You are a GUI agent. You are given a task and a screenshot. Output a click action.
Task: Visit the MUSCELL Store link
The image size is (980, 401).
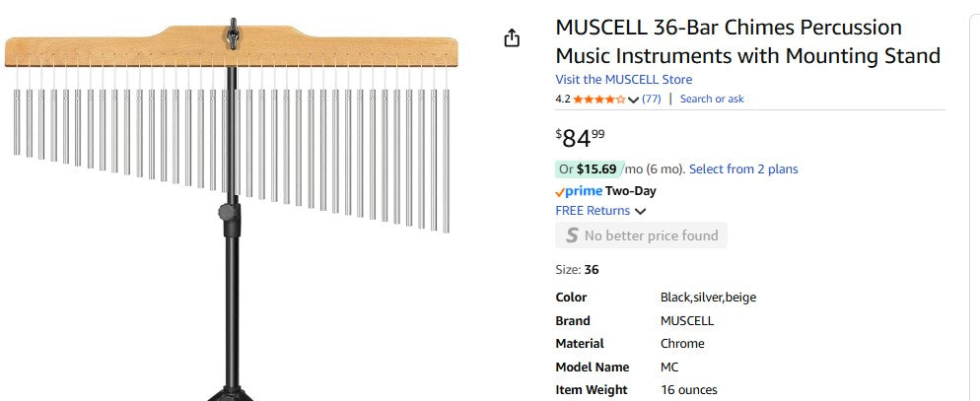pyautogui.click(x=623, y=80)
